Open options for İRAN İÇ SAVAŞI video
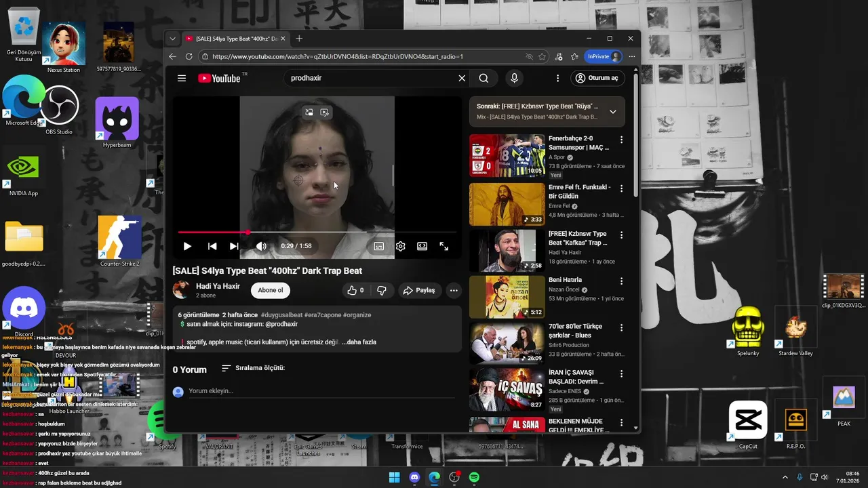This screenshot has width=868, height=488. [621, 374]
